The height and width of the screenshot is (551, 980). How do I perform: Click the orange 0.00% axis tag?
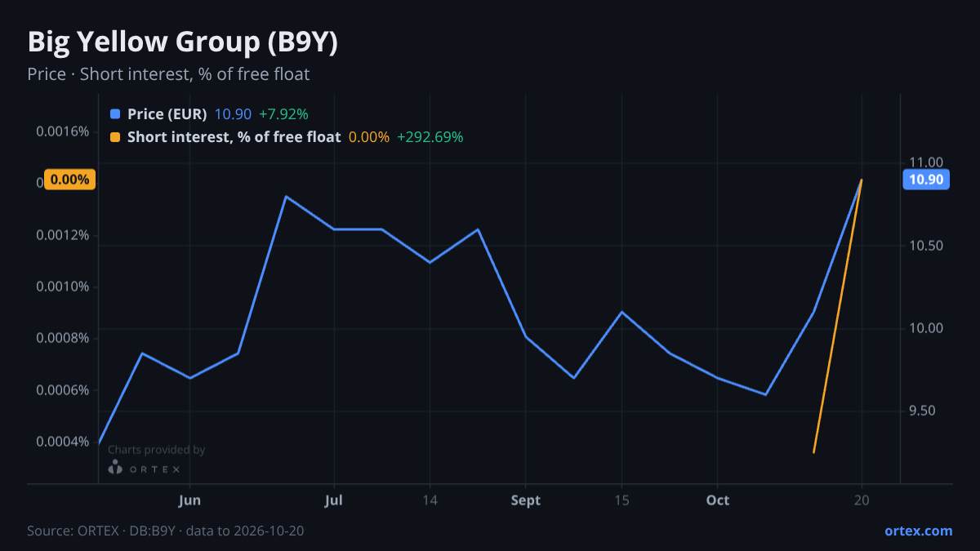[x=70, y=180]
